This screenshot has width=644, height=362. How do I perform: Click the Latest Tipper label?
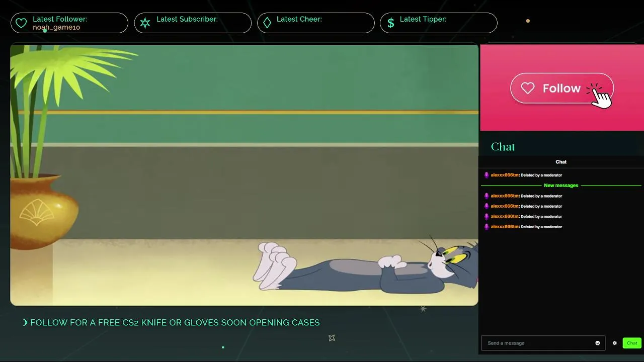423,19
